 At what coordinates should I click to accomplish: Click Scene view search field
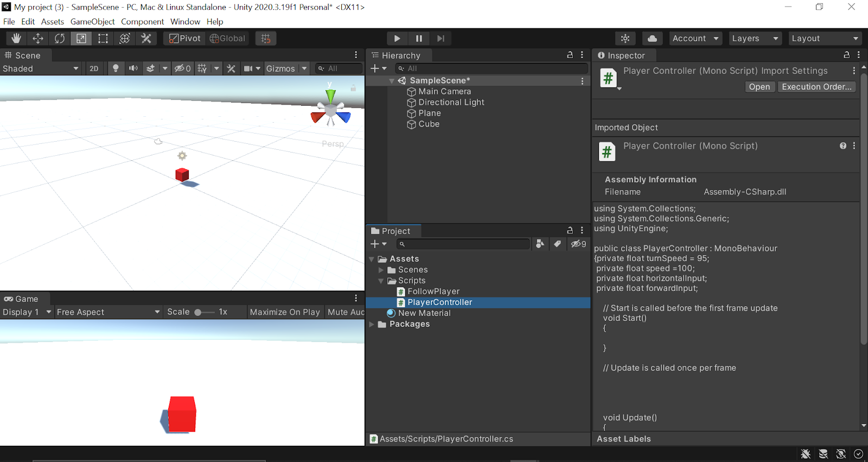click(x=340, y=68)
